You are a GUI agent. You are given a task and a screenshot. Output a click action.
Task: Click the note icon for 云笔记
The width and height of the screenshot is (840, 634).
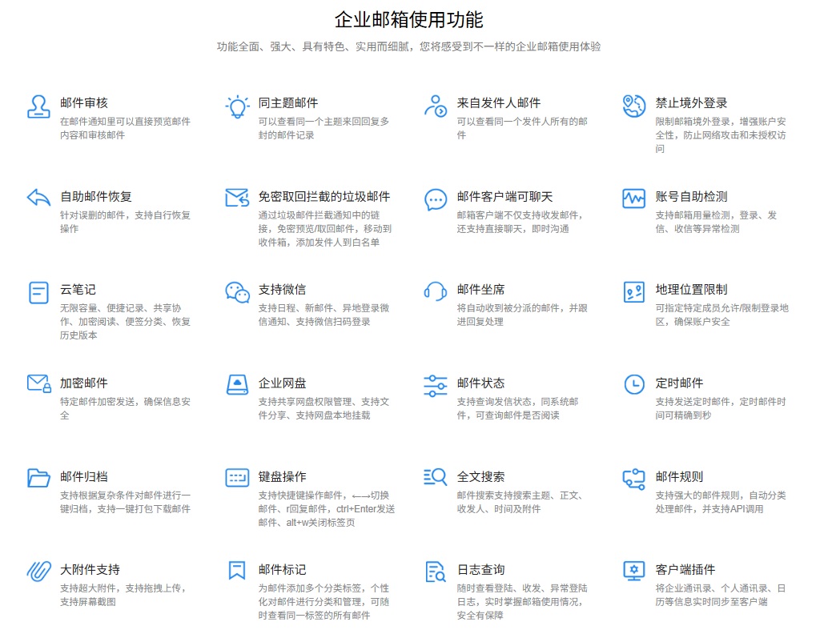38,293
